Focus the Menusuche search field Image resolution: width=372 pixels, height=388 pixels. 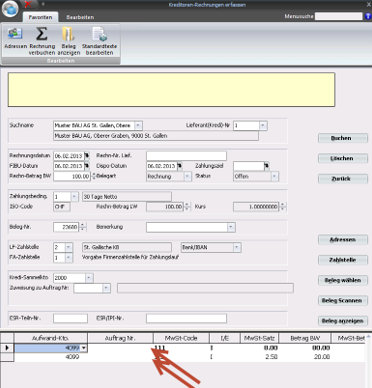click(339, 16)
